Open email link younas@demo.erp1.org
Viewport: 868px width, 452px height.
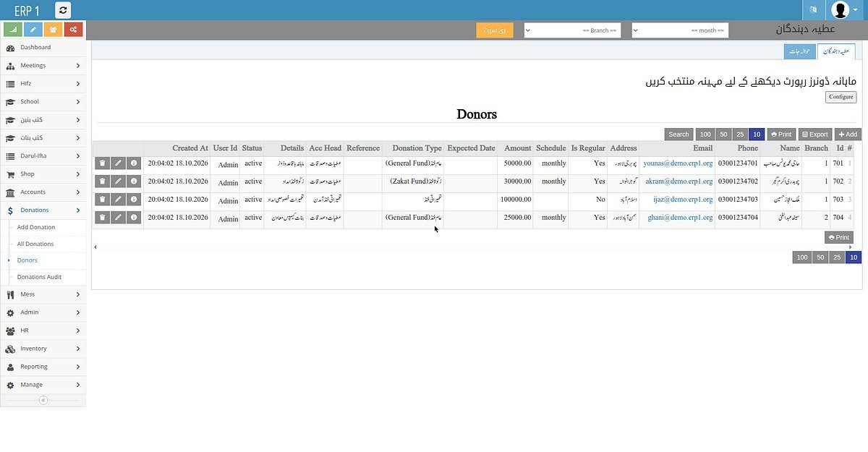tap(678, 163)
